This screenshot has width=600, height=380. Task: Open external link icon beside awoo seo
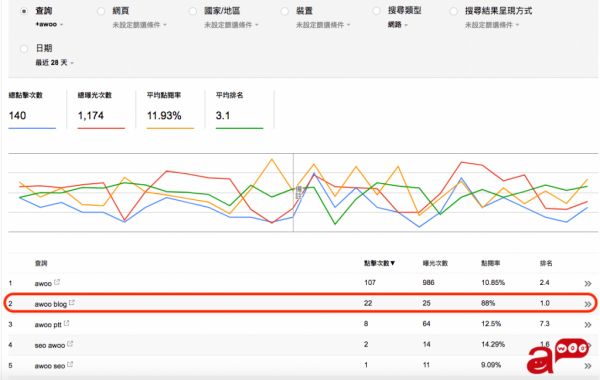pyautogui.click(x=70, y=364)
